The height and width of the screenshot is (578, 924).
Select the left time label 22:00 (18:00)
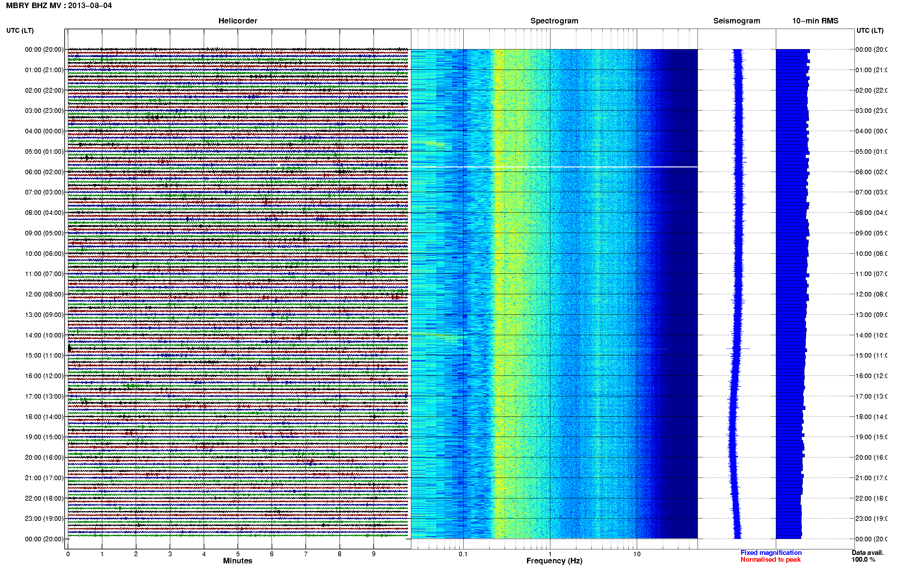pyautogui.click(x=44, y=498)
